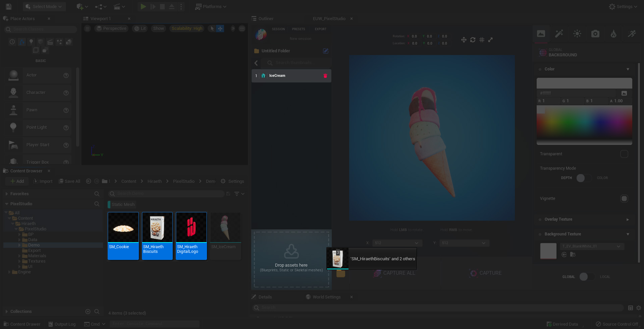
Task: Switch the Global/Local toggle
Action: coord(587,277)
